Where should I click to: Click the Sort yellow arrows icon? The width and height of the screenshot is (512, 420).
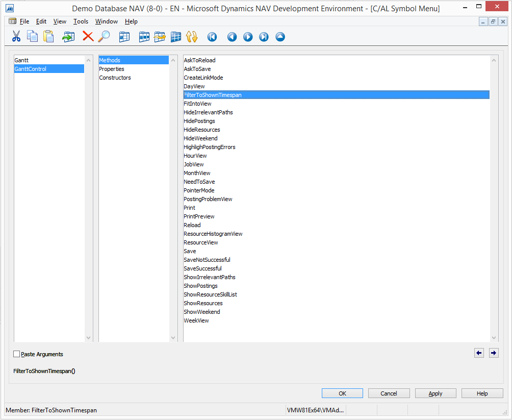pyautogui.click(x=192, y=37)
